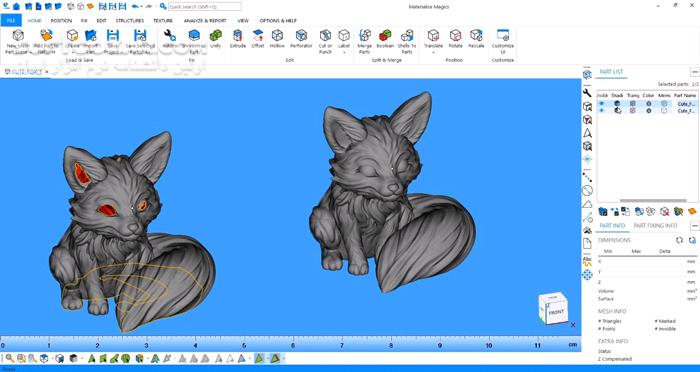Click the Unify tool icon
The width and height of the screenshot is (700, 372).
click(216, 35)
